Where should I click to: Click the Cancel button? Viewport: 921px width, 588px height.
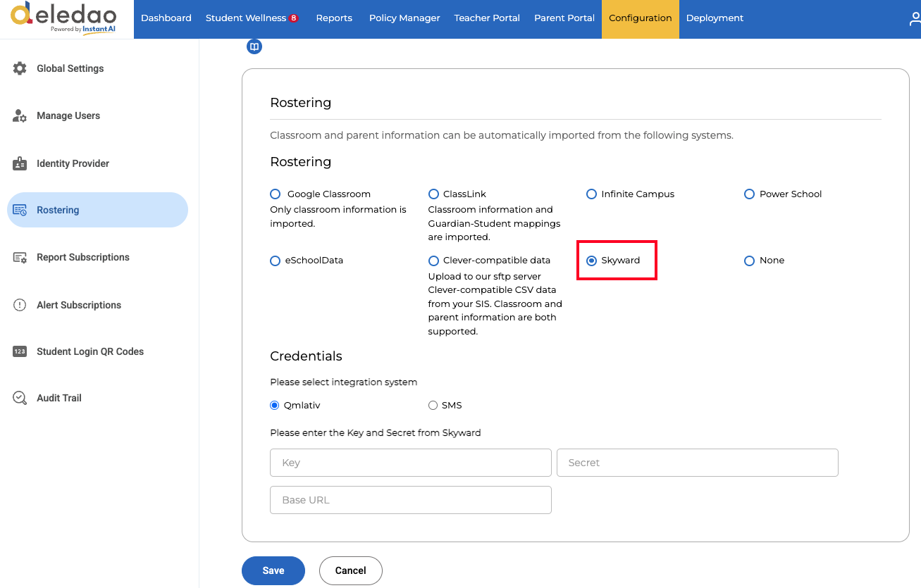[351, 570]
